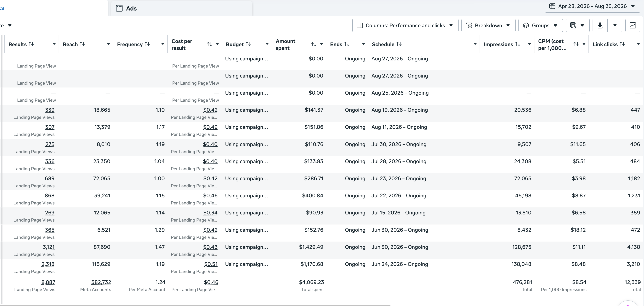Click the 1.47 frequency value
The image size is (644, 306).
coord(160,247)
